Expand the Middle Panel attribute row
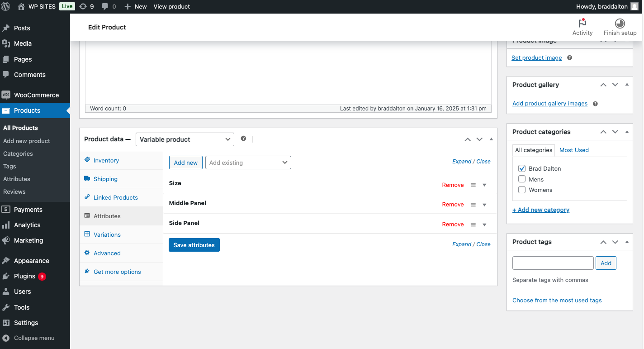 point(484,205)
